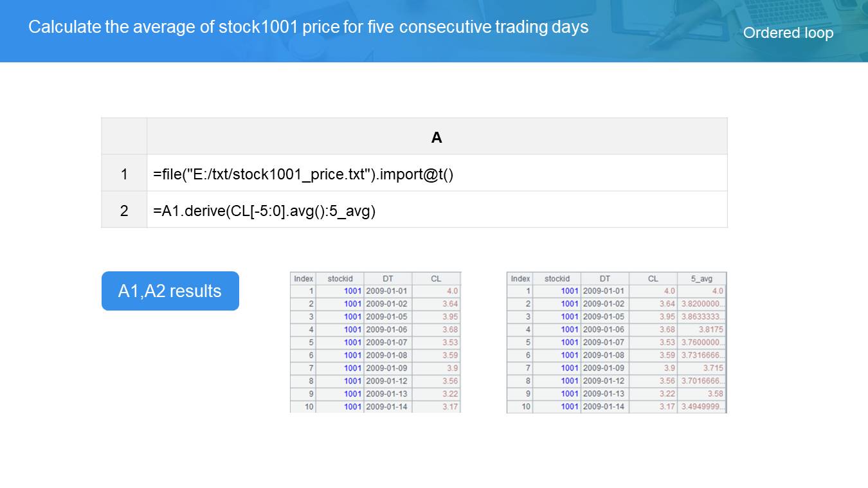
Task: Click the DT header in the right table
Action: [x=604, y=278]
